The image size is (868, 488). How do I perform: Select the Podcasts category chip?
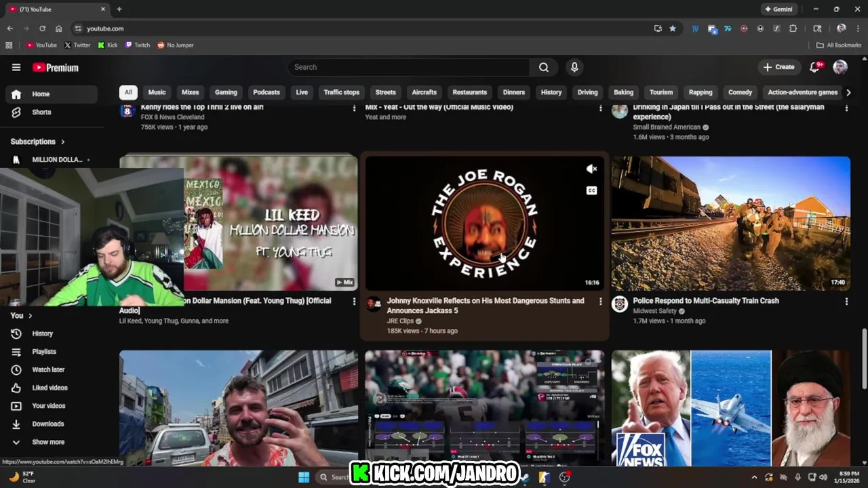coord(267,92)
